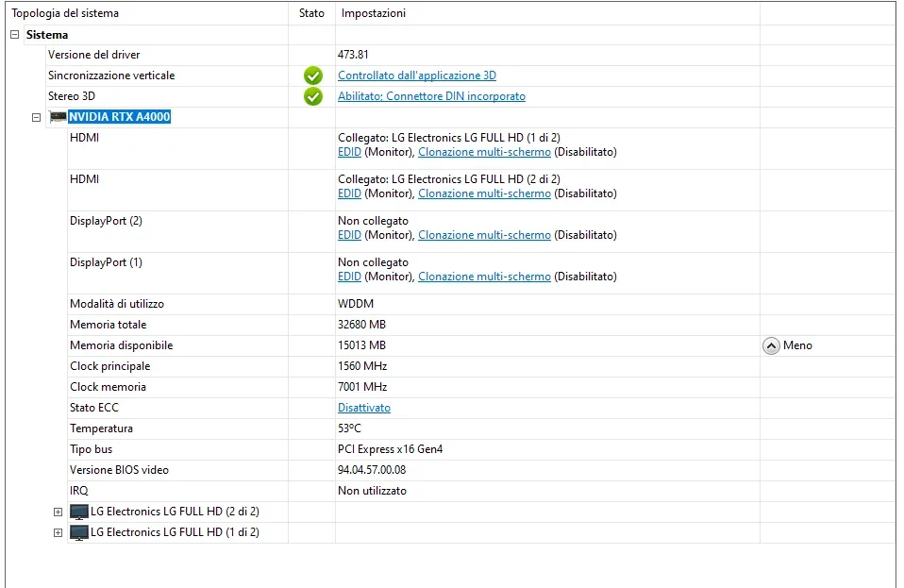This screenshot has height=588, width=904.
Task: Click the '32680 MB' value
Action: (361, 325)
